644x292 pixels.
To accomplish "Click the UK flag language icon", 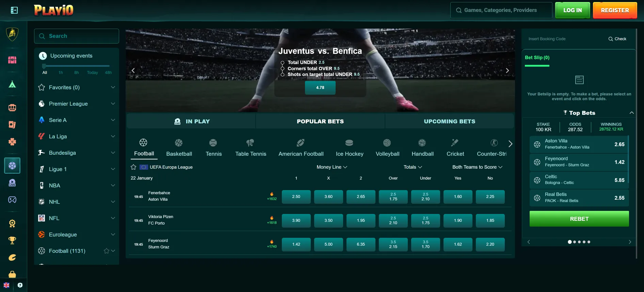I will (6, 285).
